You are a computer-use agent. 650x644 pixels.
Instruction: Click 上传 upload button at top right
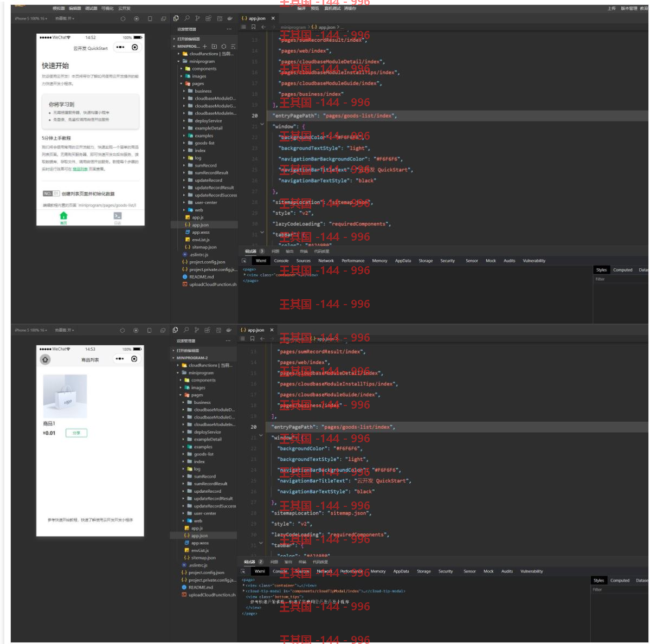612,8
